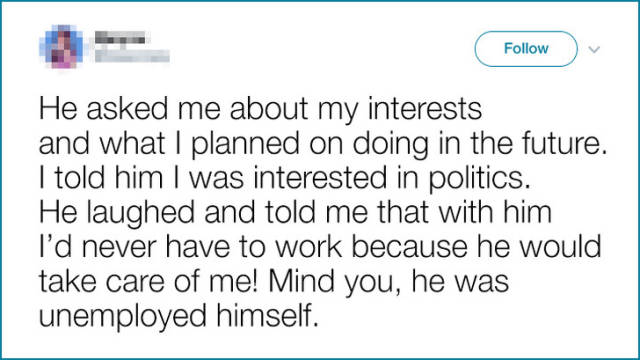
Task: Click the line ending "in the future."
Action: point(323,143)
